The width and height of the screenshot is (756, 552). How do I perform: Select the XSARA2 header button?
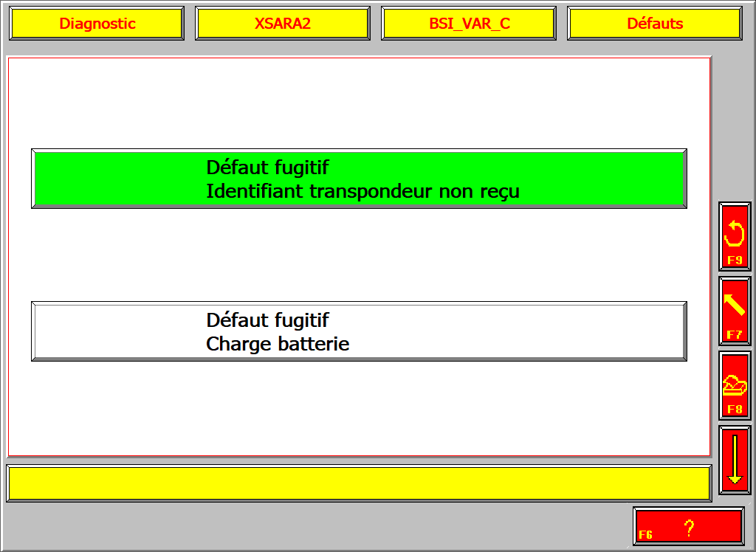pos(283,23)
